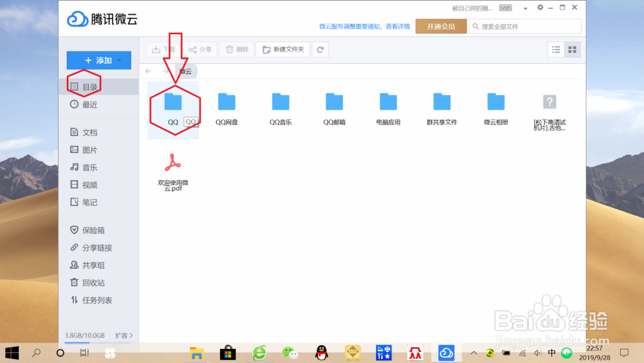Show hidden tray icons chevron
The image size is (644, 363).
[x=473, y=353]
